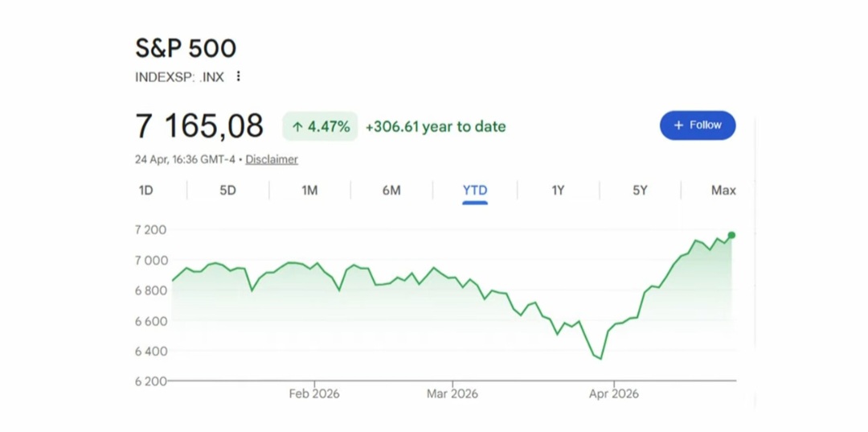
Task: Click the 7 165,08 index price
Action: [199, 126]
